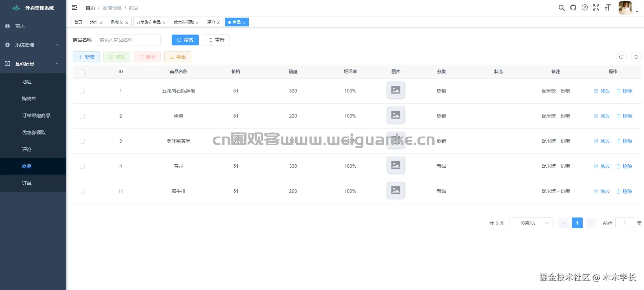This screenshot has height=290, width=644.
Task: Collapse the sidebar with hamburger icon
Action: (74, 7)
